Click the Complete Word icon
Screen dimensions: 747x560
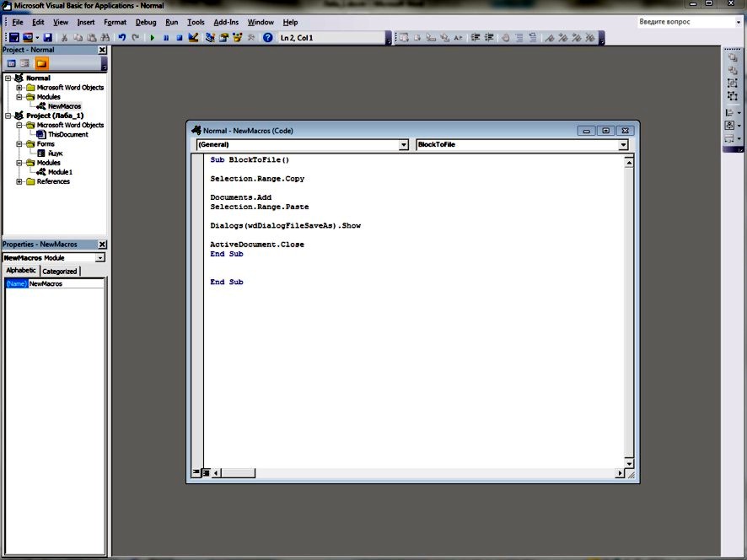[x=459, y=37]
